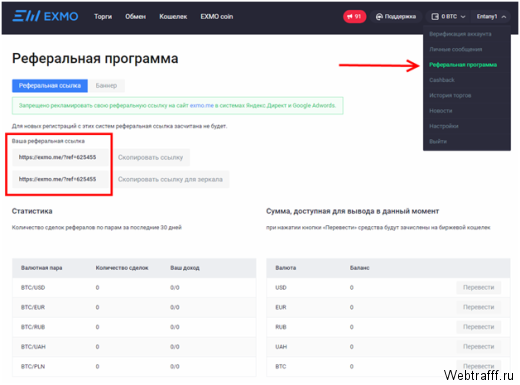Screen dimensions: 520x385
Task: Click Перевести button for RUB
Action: tap(478, 327)
